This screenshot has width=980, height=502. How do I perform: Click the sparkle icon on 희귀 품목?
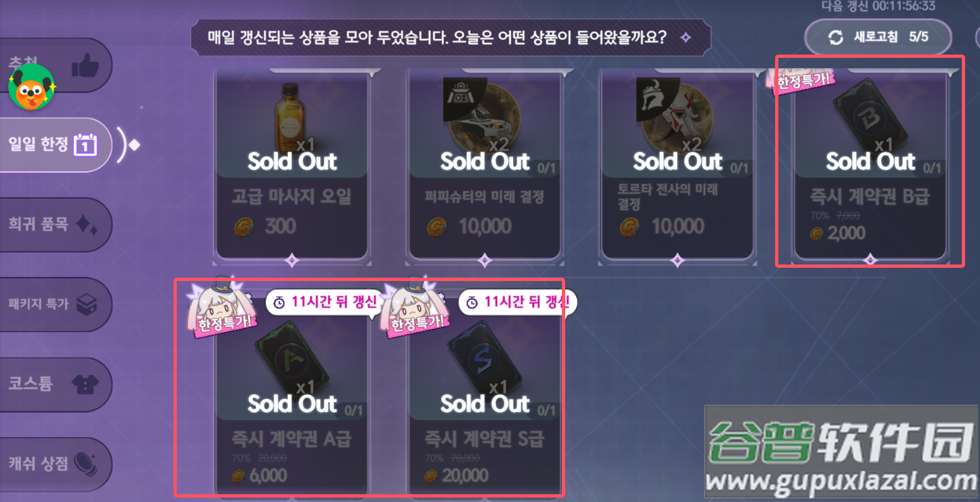point(86,224)
